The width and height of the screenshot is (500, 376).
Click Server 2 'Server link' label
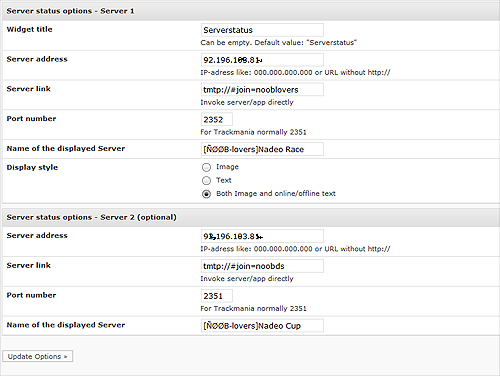point(29,265)
